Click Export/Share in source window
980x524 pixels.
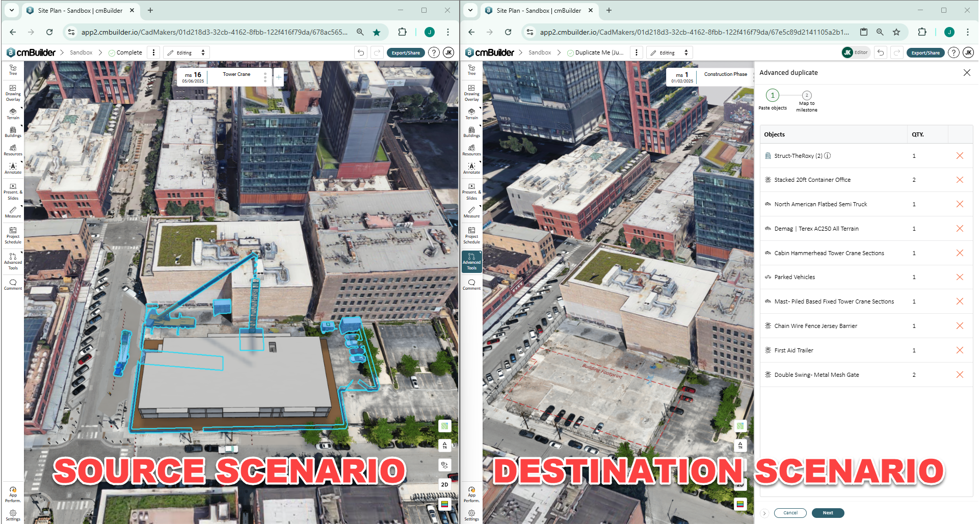coord(406,52)
